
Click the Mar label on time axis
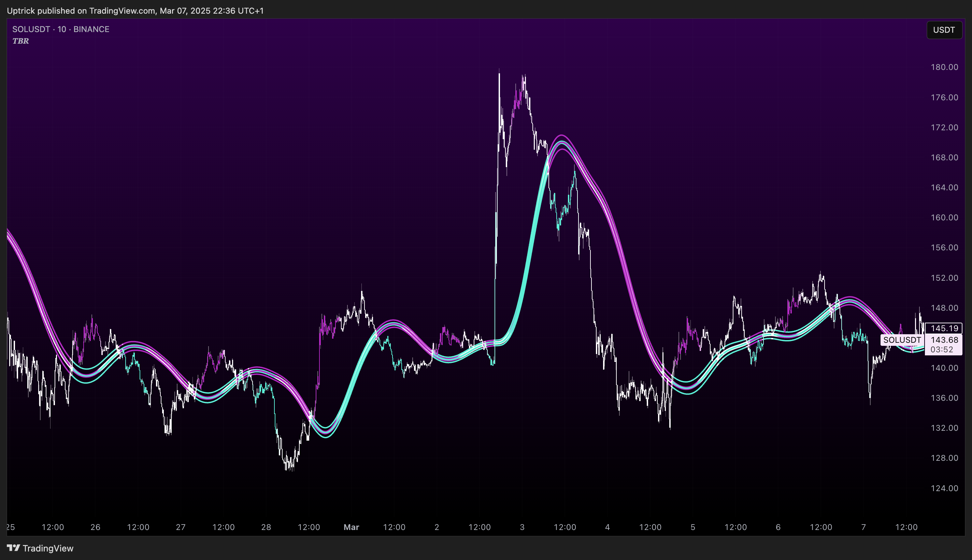pos(351,527)
